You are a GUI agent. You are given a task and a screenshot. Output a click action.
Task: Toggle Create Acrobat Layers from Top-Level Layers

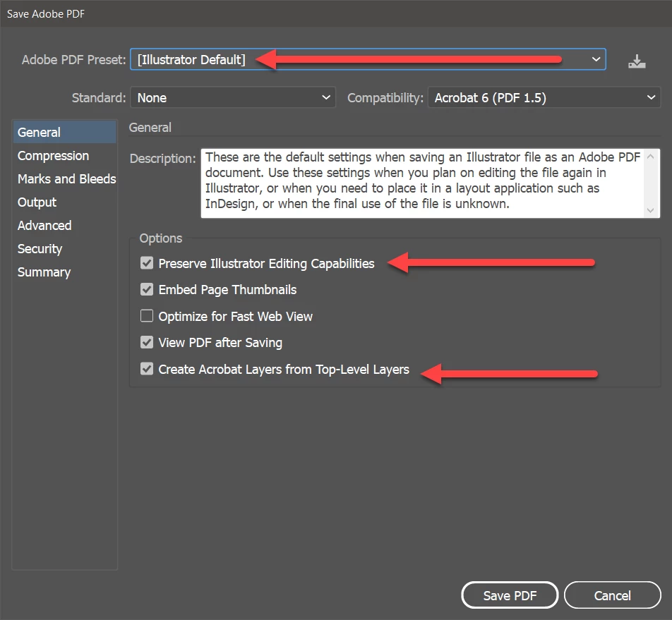click(147, 369)
